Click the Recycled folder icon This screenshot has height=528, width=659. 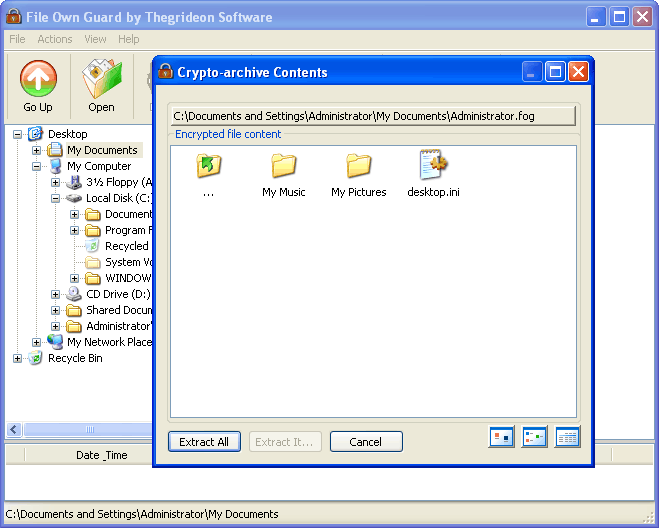click(x=92, y=246)
